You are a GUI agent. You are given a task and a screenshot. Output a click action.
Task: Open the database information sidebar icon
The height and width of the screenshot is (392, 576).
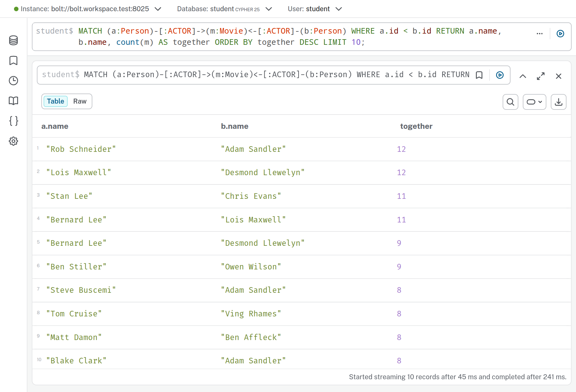13,40
